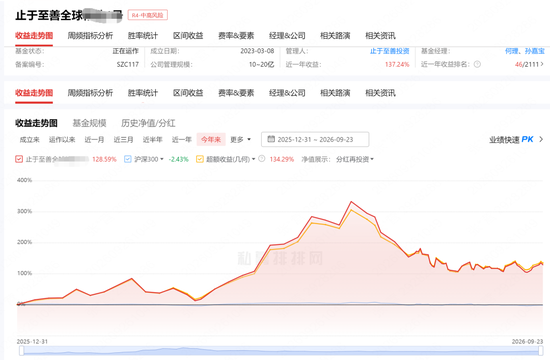550x360 pixels.
Task: Click the R4-中高风险 risk tag
Action: 148,15
